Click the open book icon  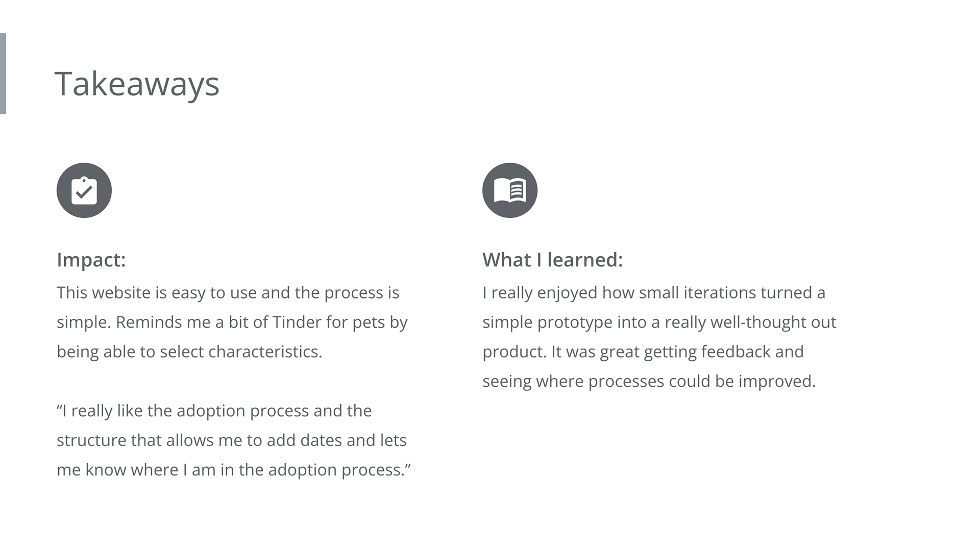[x=509, y=190]
